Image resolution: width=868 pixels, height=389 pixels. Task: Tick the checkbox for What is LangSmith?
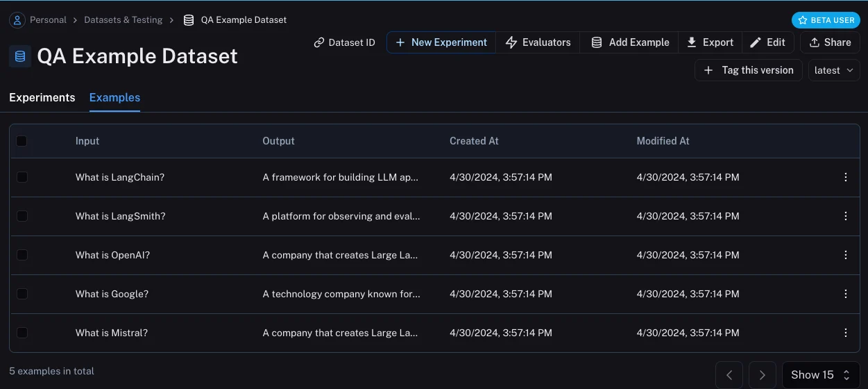click(22, 216)
